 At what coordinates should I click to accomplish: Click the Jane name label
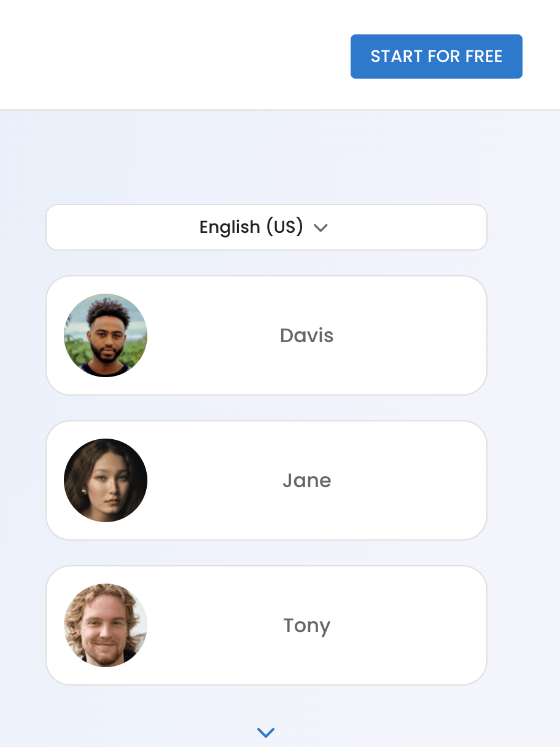[x=306, y=480]
